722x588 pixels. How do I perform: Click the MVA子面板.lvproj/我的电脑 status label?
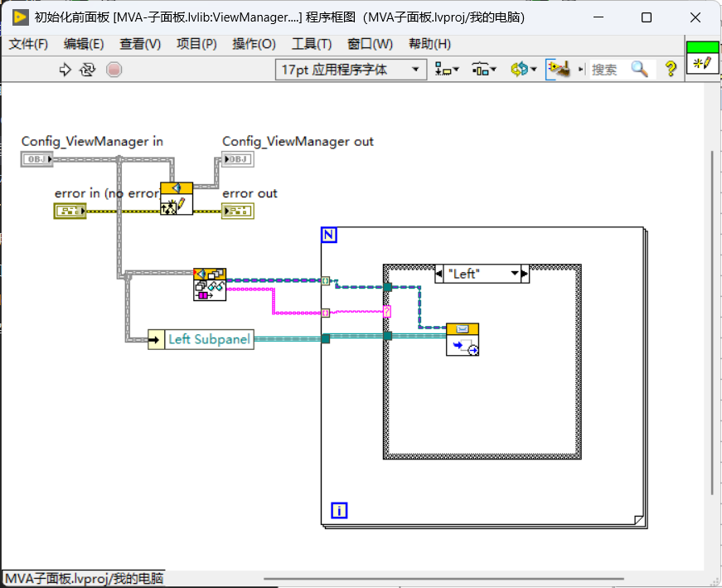(x=84, y=579)
